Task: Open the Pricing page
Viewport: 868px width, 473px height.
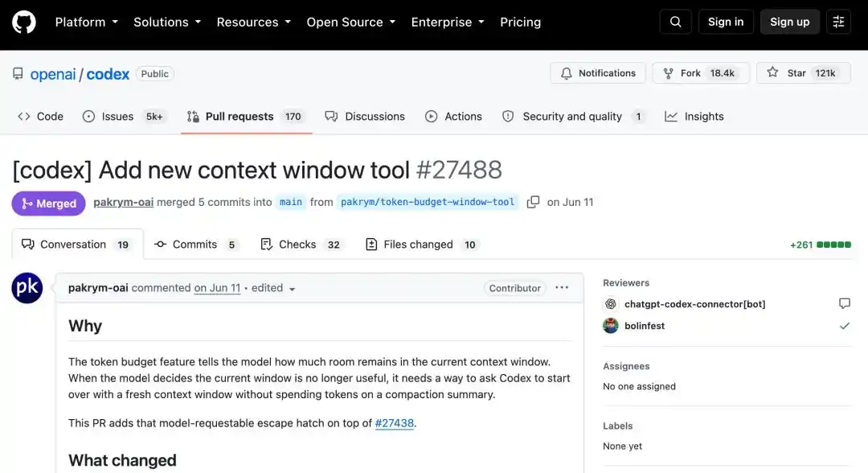Action: [520, 23]
